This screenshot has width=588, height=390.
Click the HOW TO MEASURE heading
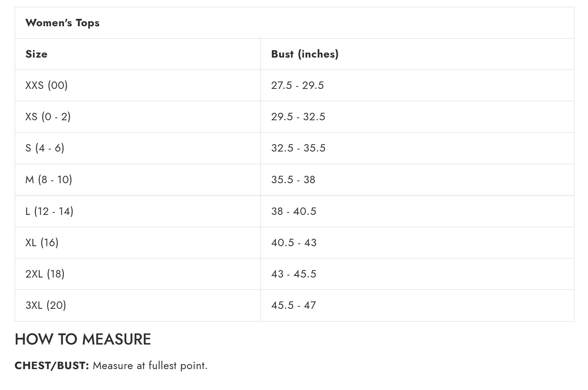pyautogui.click(x=83, y=339)
